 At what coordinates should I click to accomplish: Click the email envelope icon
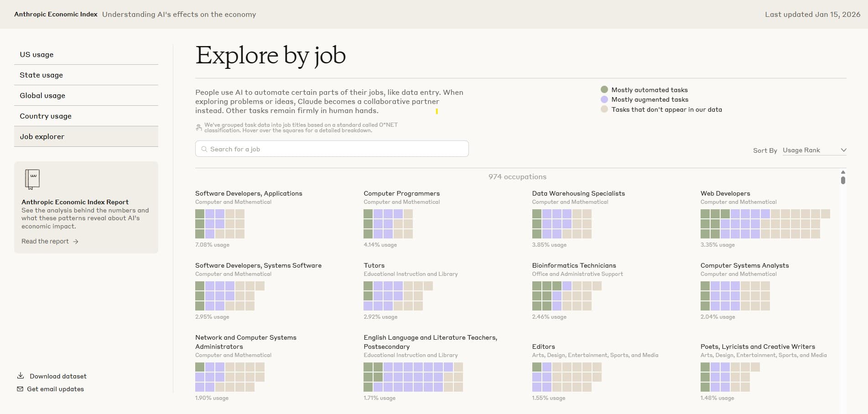coord(20,389)
